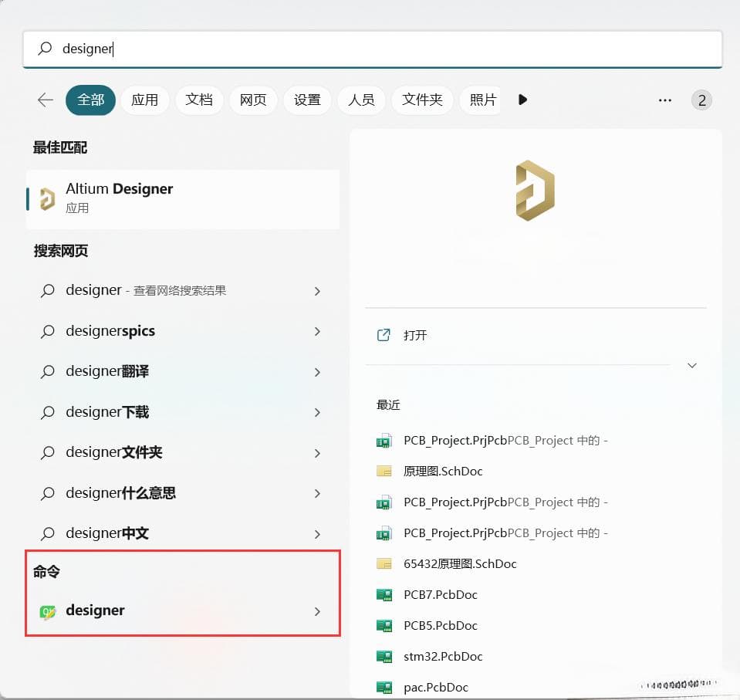This screenshot has width=740, height=700.
Task: Click PCB icon beside pac.PcbDoc
Action: pyautogui.click(x=384, y=688)
